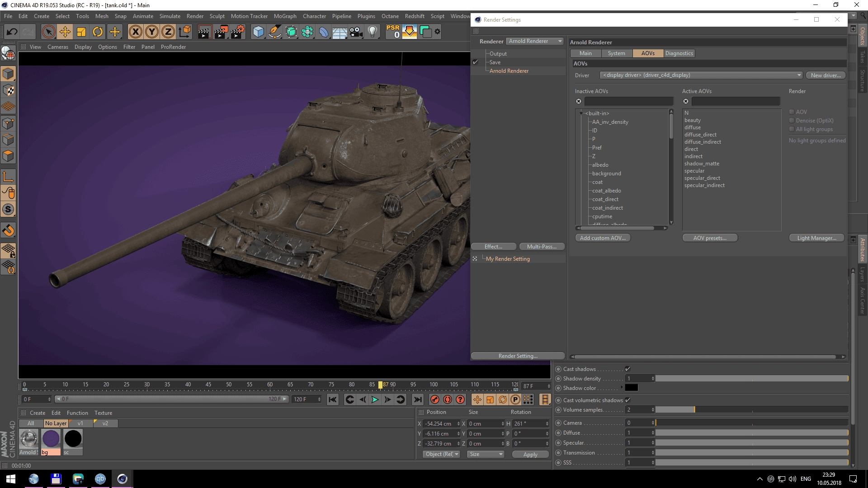
Task: Open Edit Render Settings icon
Action: point(237,32)
